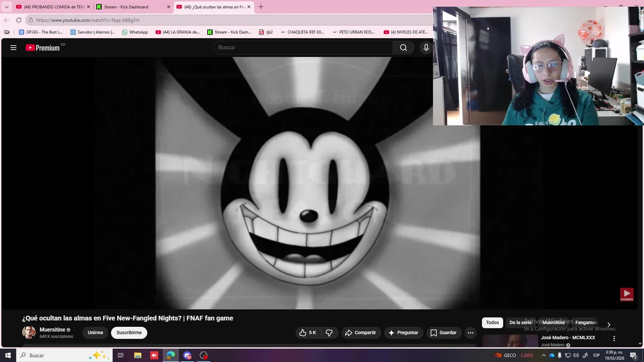Click the Unirme membership button

click(95, 333)
